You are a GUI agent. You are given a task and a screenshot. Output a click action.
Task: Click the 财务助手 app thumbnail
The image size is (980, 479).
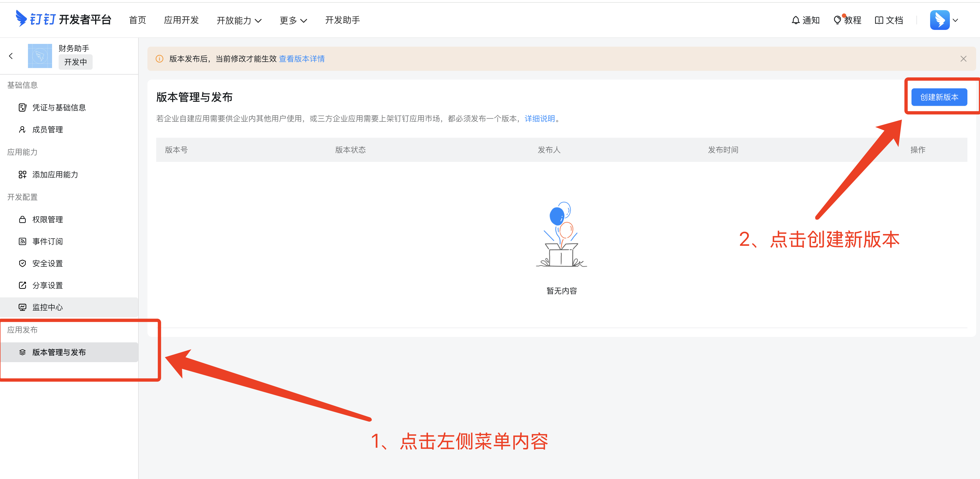pyautogui.click(x=39, y=56)
